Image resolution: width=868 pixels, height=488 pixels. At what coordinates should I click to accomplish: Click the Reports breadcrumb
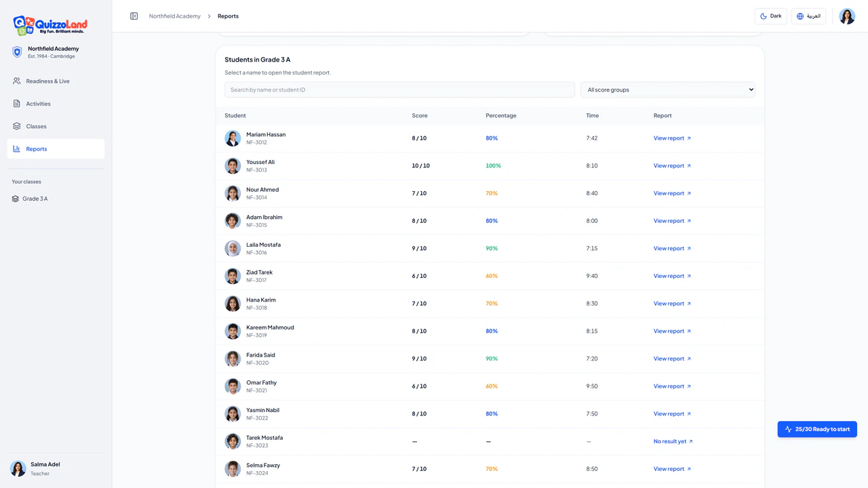[x=228, y=16]
